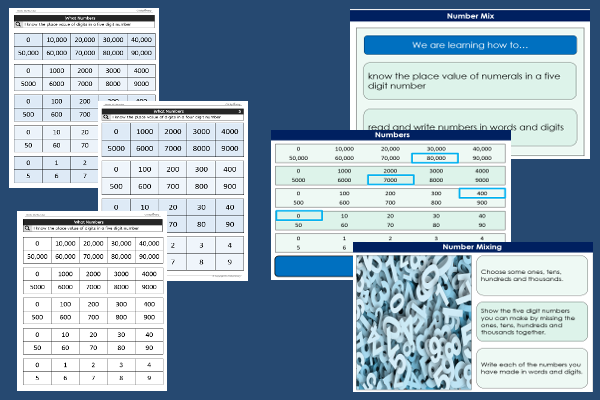This screenshot has height=400, width=600.
Task: Select the 'Number Mixing' slide title
Action: (x=473, y=247)
